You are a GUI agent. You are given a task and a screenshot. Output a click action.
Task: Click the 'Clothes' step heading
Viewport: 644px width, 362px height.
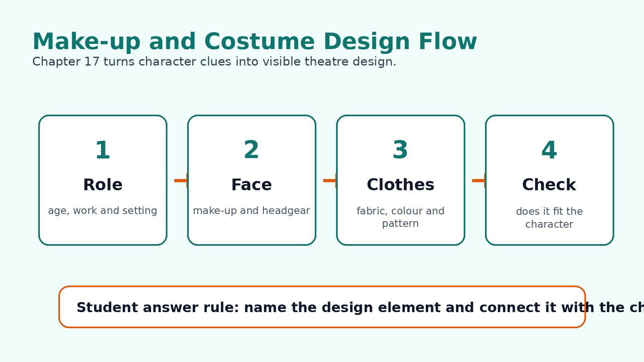click(x=400, y=185)
